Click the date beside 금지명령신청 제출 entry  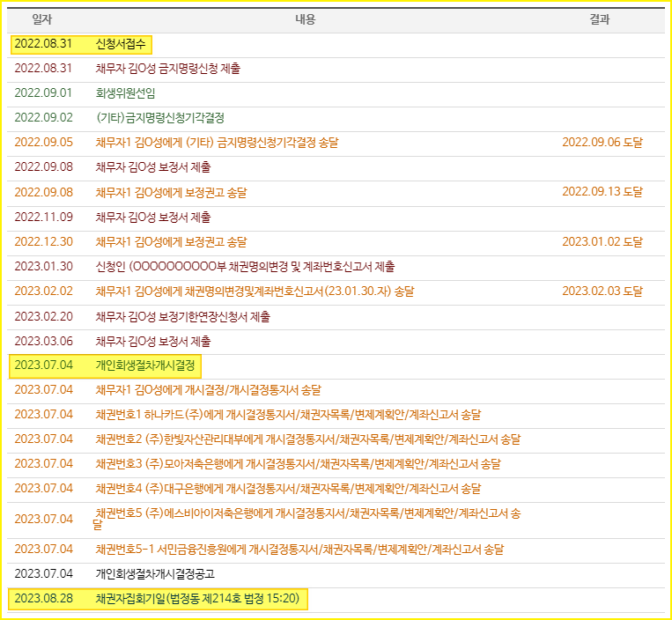[43, 69]
